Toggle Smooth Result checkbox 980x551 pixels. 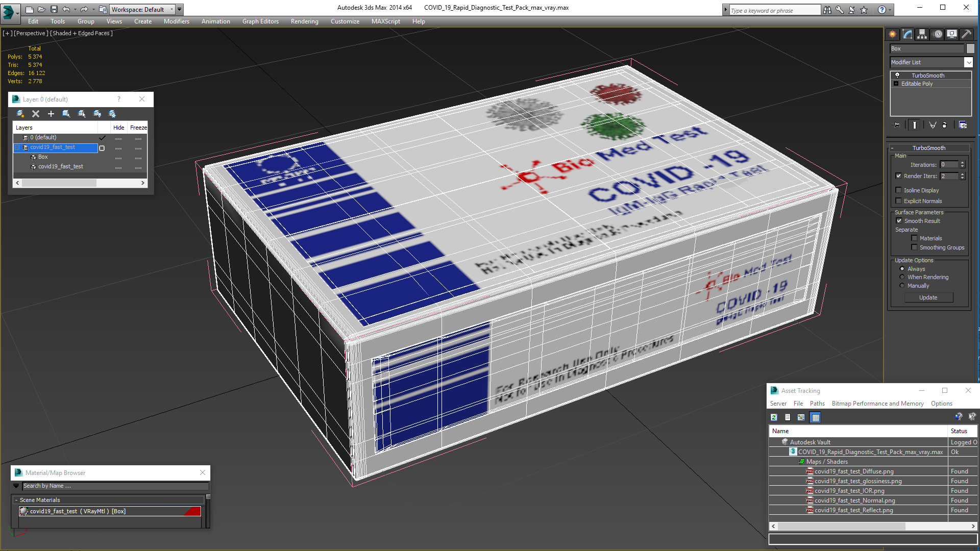(x=899, y=221)
